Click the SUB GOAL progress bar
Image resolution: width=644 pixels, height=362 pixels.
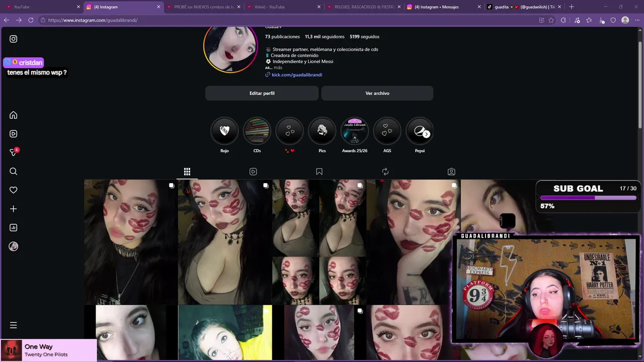point(588,198)
